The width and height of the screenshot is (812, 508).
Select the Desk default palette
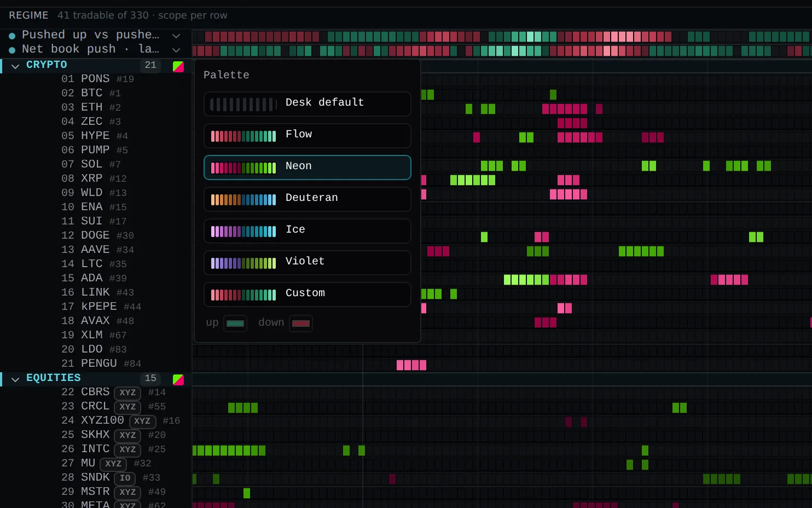[308, 104]
